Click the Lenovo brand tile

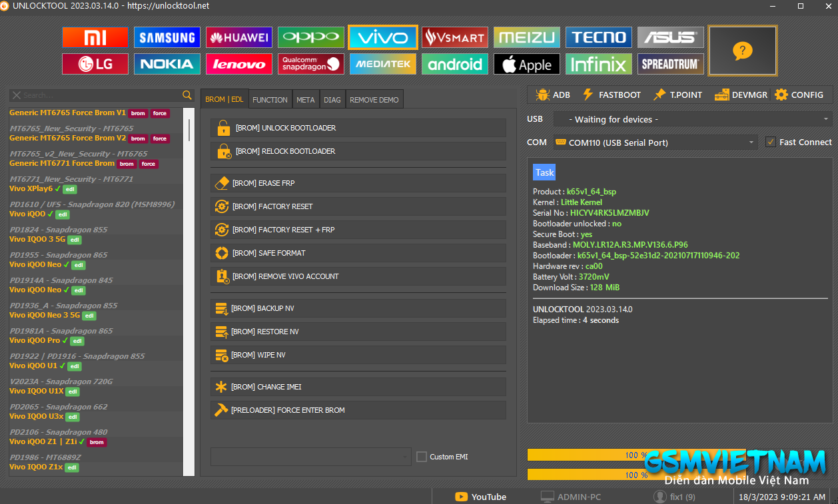tap(239, 64)
